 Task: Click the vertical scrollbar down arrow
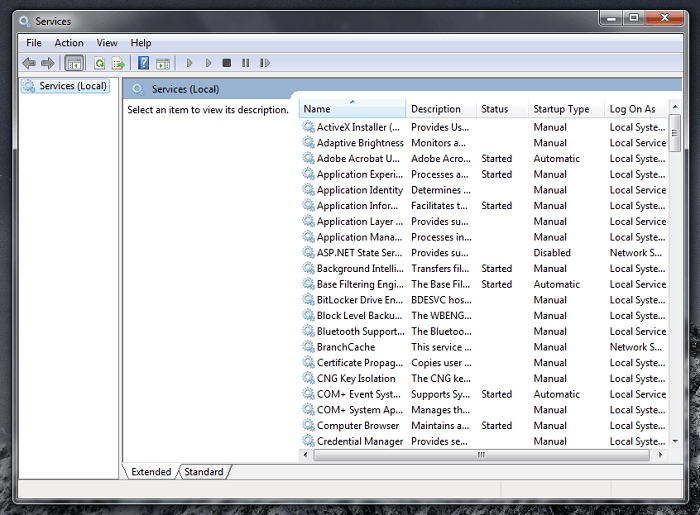(676, 440)
